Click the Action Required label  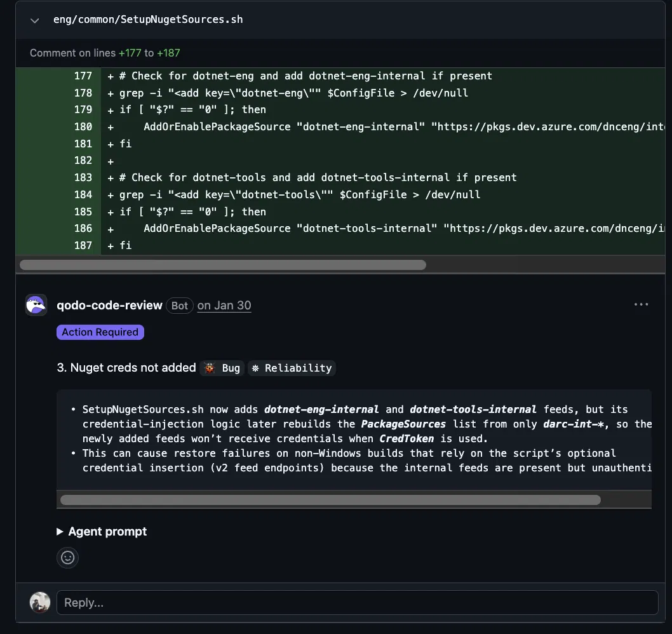100,332
